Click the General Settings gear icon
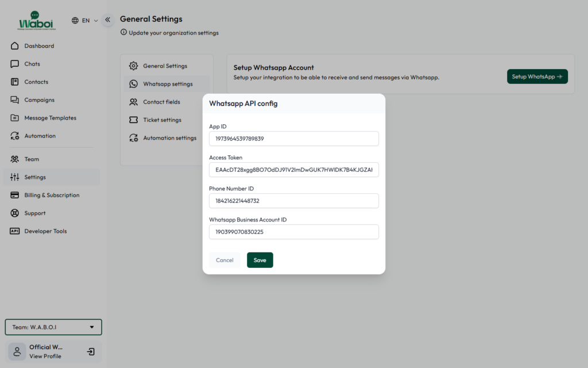This screenshot has height=368, width=588. pos(133,66)
